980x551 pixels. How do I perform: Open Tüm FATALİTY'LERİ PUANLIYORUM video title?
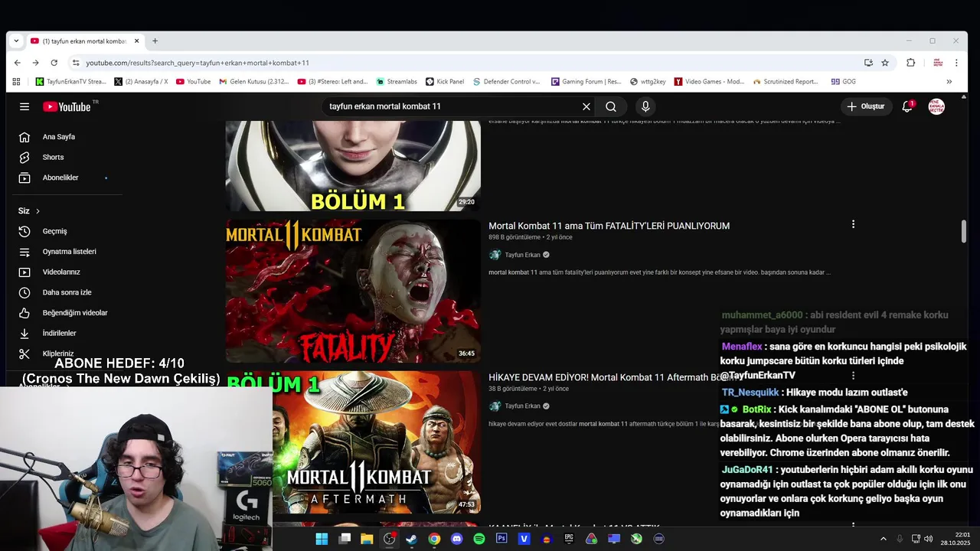609,226
